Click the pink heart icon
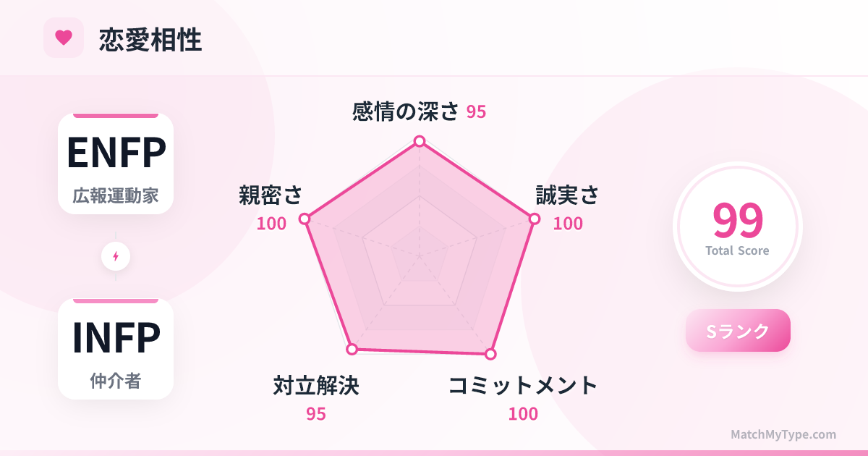This screenshot has height=456, width=868. pos(64,38)
